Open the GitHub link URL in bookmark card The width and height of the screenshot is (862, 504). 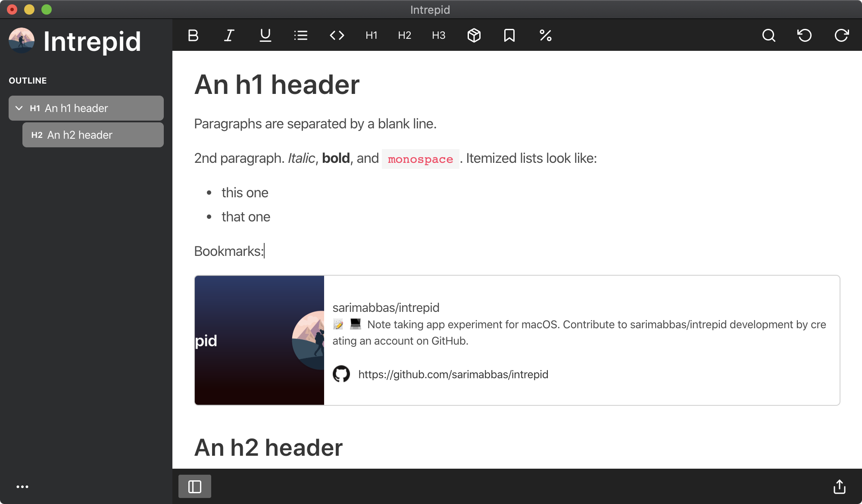tap(453, 374)
